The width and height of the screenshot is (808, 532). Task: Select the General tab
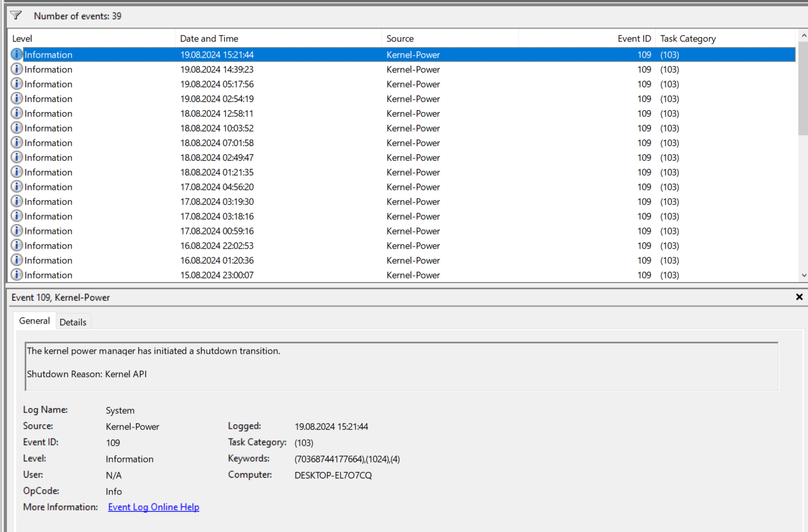[35, 320]
